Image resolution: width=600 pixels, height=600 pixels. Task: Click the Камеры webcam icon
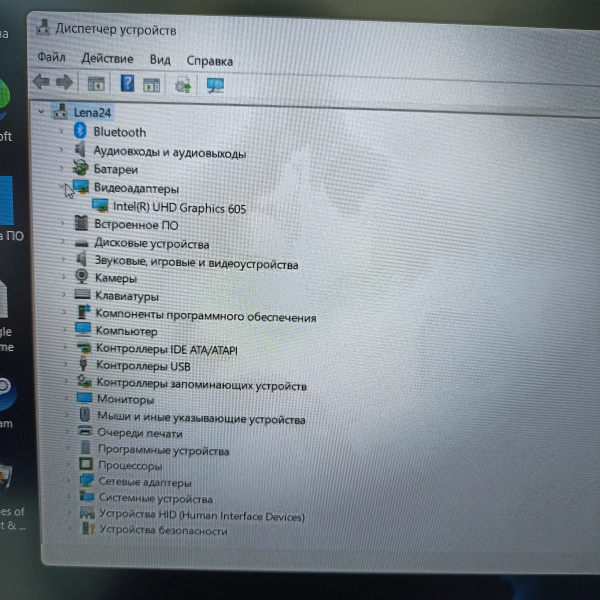point(82,276)
